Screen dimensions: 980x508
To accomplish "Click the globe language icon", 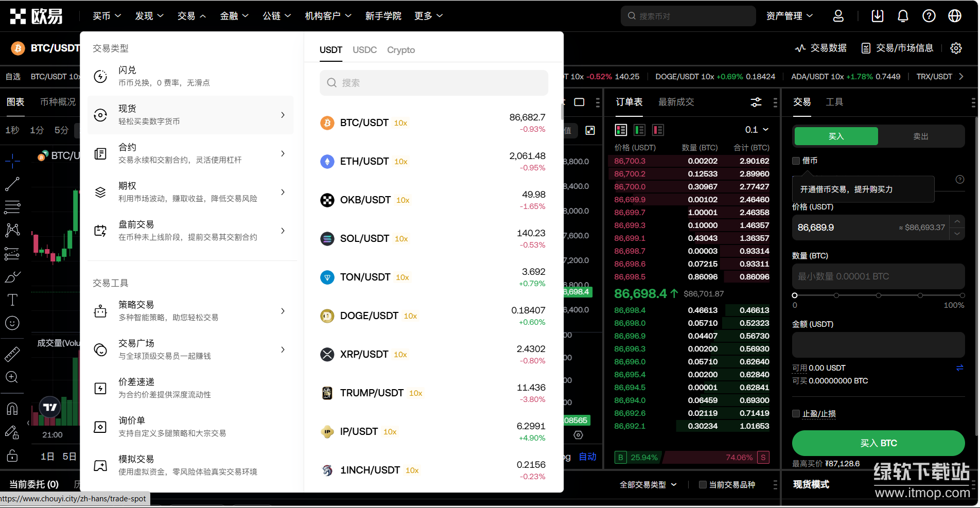I will click(955, 16).
